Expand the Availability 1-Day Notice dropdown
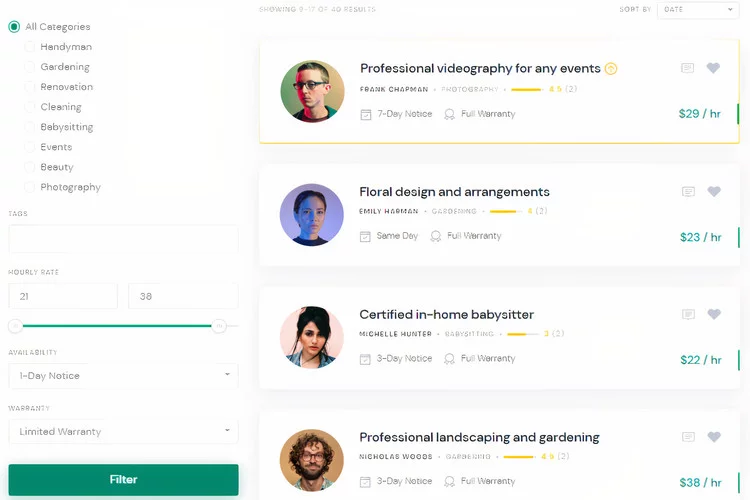This screenshot has width=750, height=500. coord(123,376)
